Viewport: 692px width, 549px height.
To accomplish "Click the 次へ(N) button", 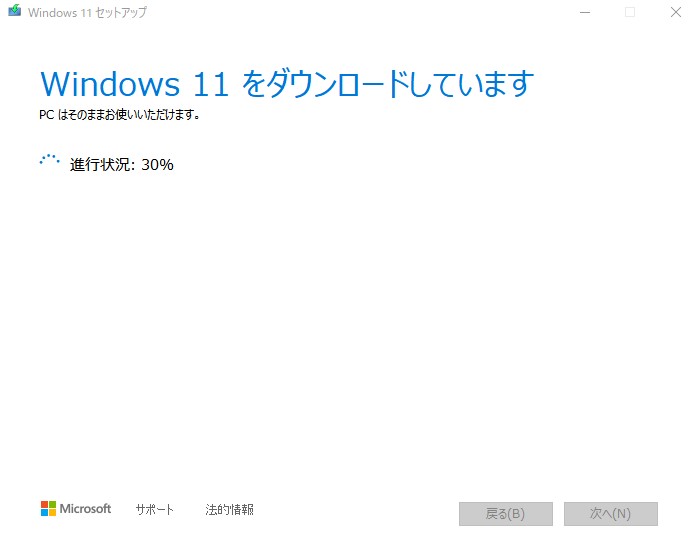I will 611,514.
